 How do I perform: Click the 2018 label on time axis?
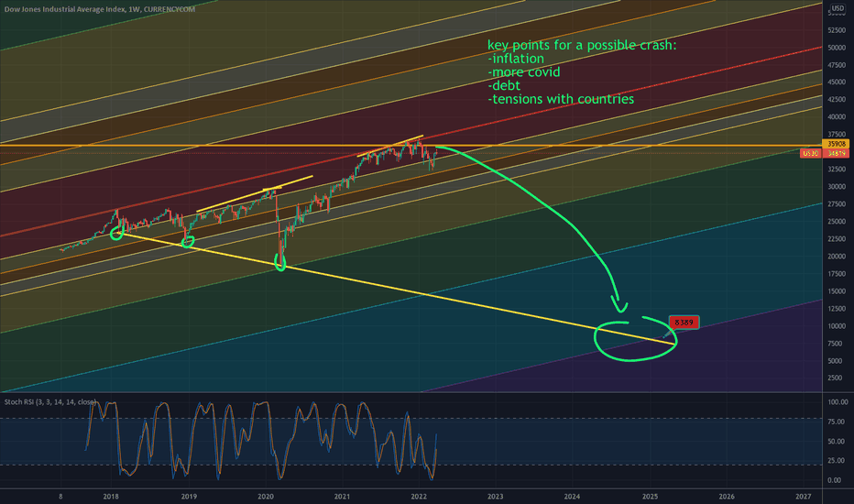[111, 497]
